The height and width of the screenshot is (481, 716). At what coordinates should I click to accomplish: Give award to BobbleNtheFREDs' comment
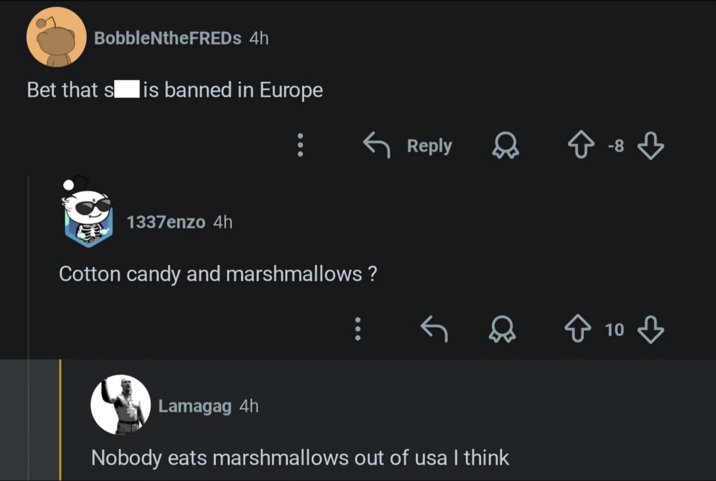pos(505,146)
